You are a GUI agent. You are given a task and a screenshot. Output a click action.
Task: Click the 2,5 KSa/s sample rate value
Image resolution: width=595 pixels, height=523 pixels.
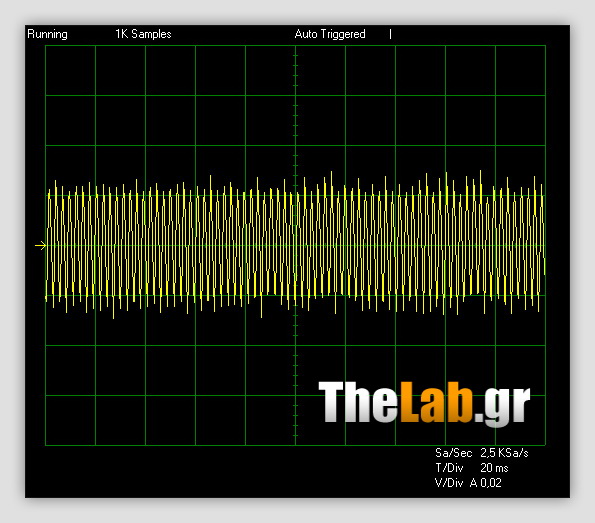pyautogui.click(x=504, y=453)
